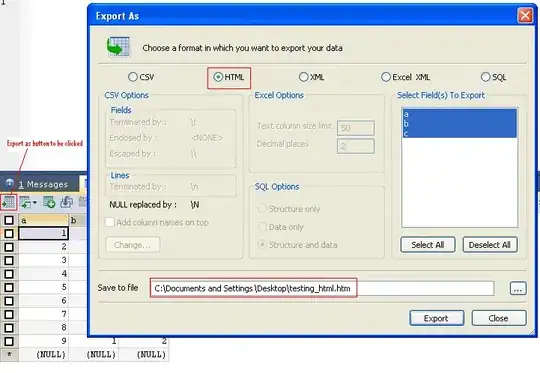Viewport: 540px width, 373px height.
Task: Select field 'a' in fields to export list
Action: click(x=459, y=114)
